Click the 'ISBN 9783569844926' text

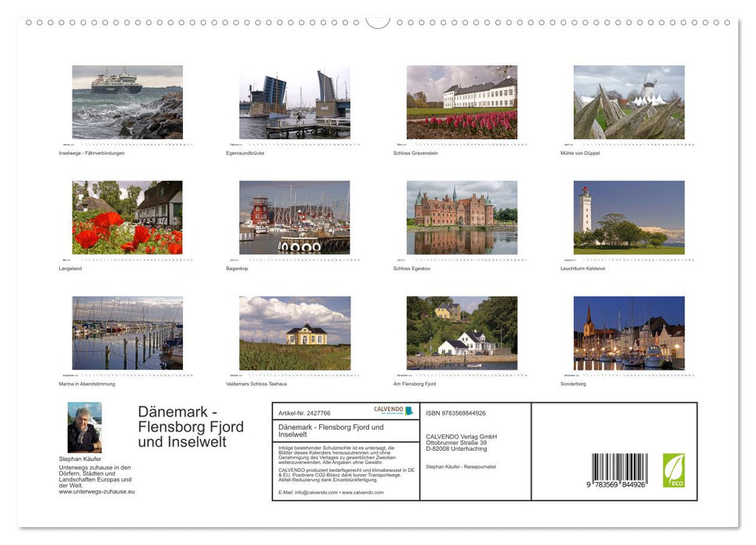click(455, 413)
